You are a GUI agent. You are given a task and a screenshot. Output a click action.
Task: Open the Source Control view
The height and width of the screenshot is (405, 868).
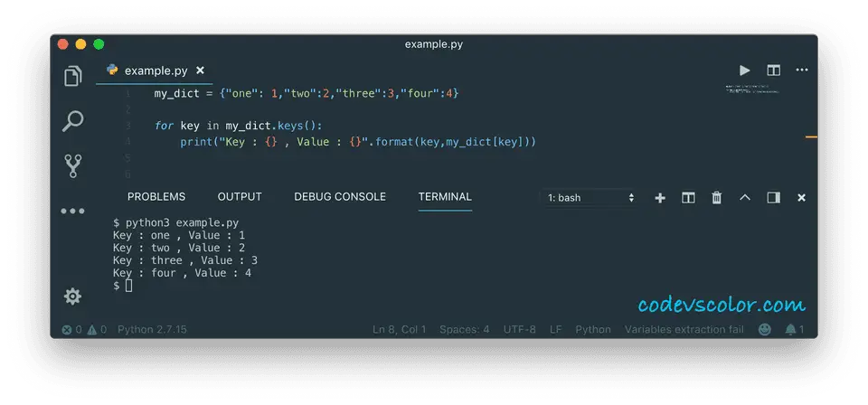[x=73, y=166]
